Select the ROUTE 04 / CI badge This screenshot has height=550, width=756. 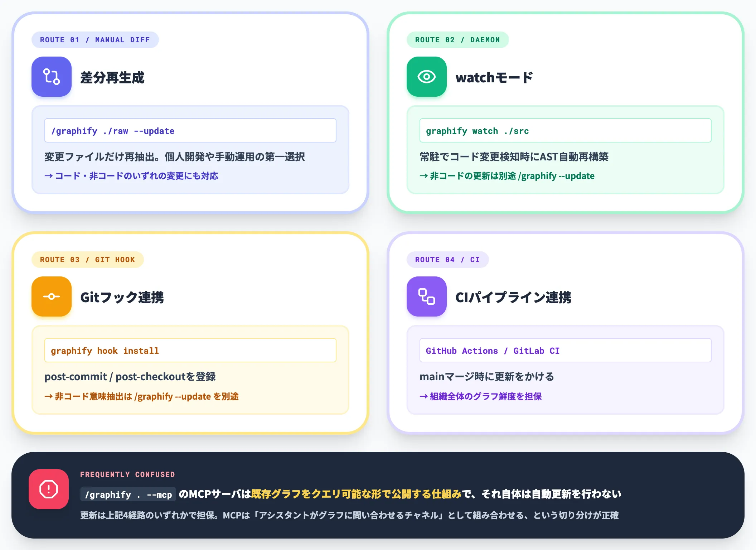[x=447, y=260]
